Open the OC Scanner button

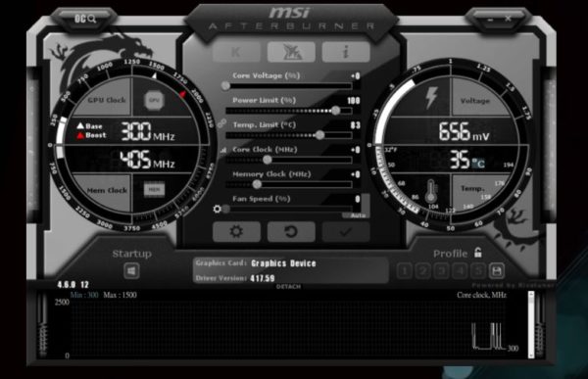pos(85,19)
